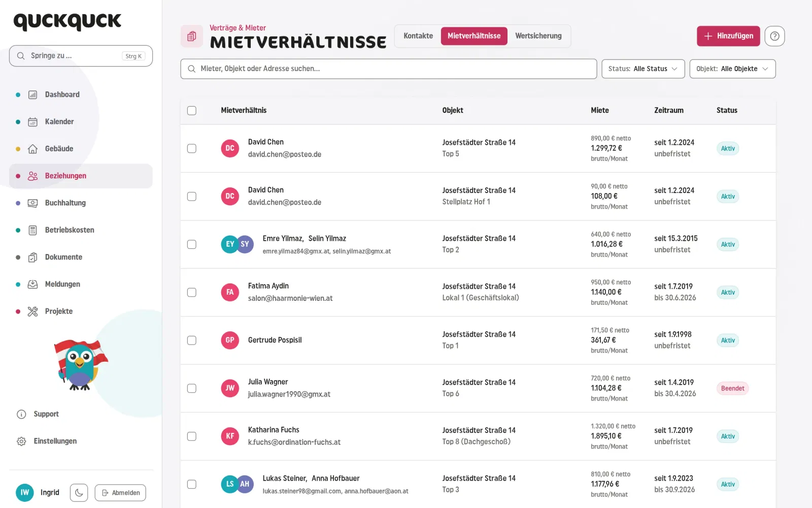Click the quckquck logo
This screenshot has height=508, width=812.
67,21
